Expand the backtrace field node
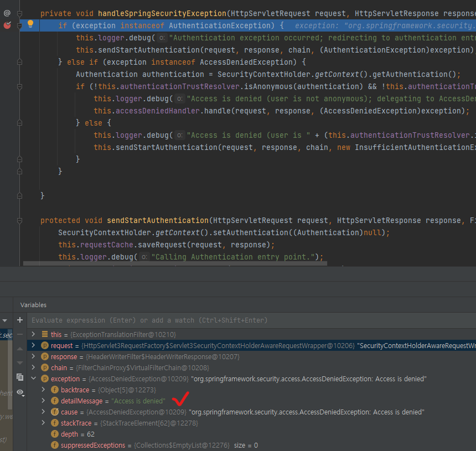476x451 pixels. (43, 390)
